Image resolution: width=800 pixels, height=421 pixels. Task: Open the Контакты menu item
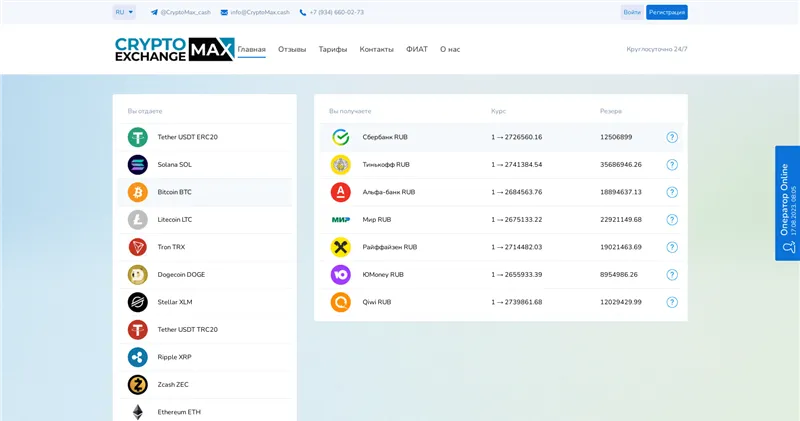coord(377,49)
